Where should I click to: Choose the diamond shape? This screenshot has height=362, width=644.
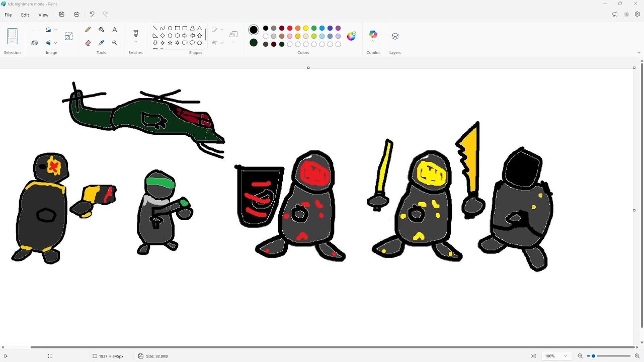(163, 36)
